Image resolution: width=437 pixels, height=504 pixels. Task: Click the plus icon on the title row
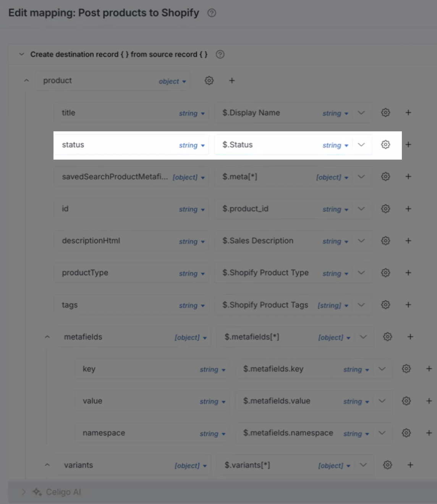click(408, 113)
